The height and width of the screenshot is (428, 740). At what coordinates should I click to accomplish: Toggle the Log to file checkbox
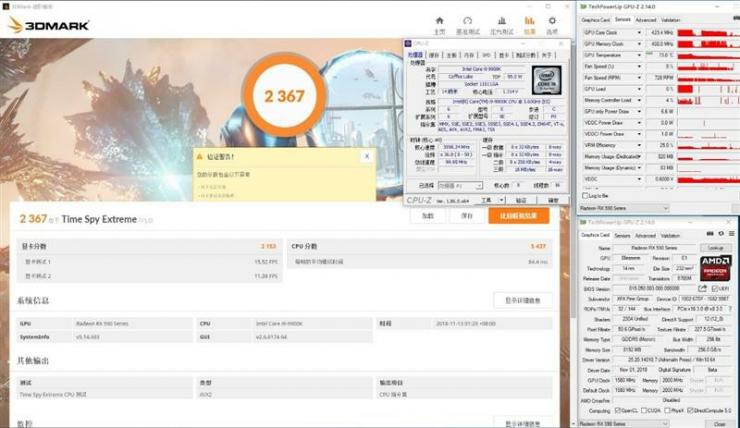pyautogui.click(x=585, y=195)
